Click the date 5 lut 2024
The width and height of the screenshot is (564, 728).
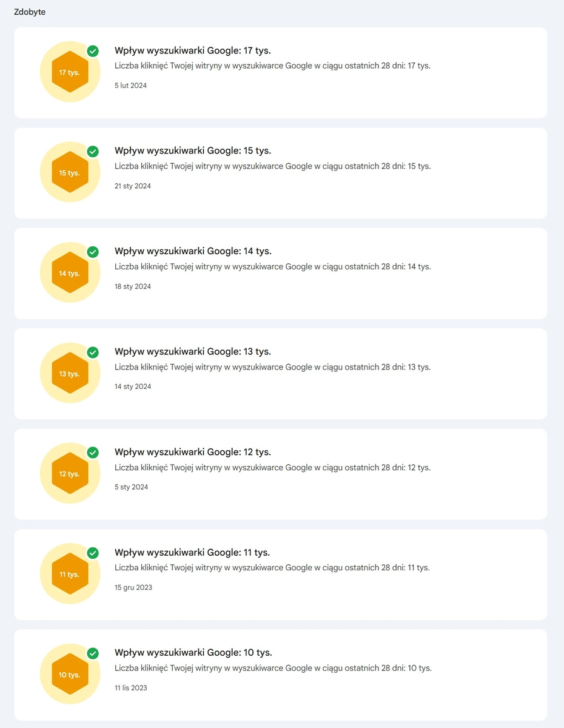(130, 86)
